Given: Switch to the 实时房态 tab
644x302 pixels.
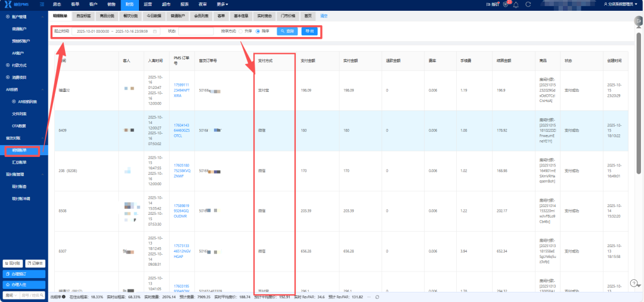Looking at the screenshot, I should point(265,16).
